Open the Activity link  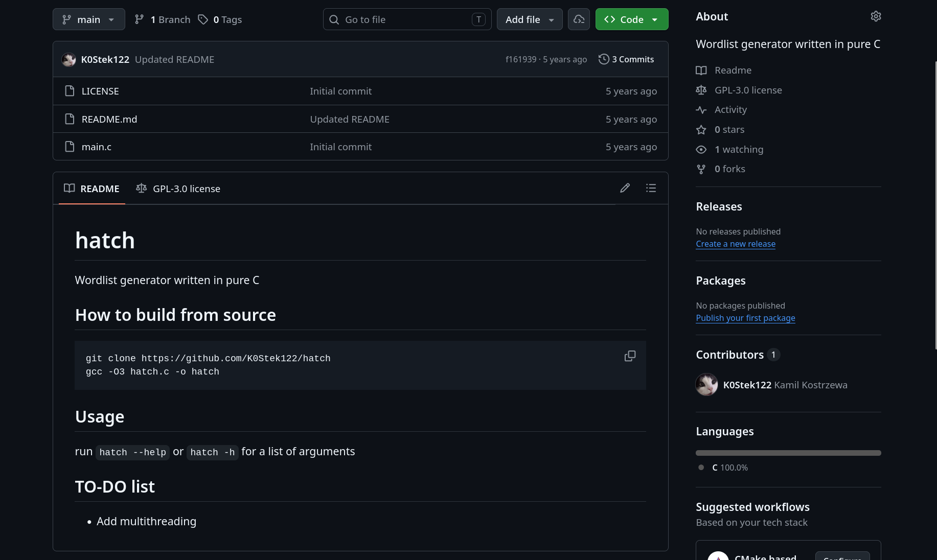730,109
